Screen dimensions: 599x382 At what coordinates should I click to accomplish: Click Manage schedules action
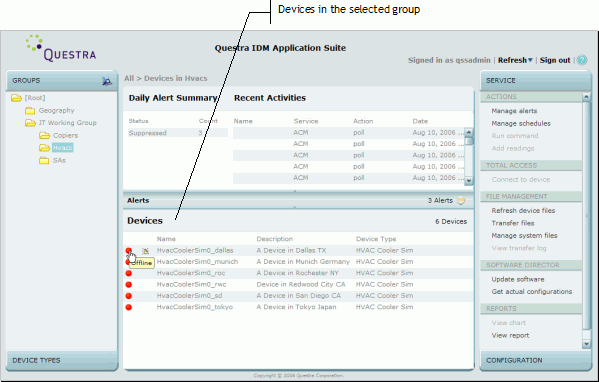(521, 123)
